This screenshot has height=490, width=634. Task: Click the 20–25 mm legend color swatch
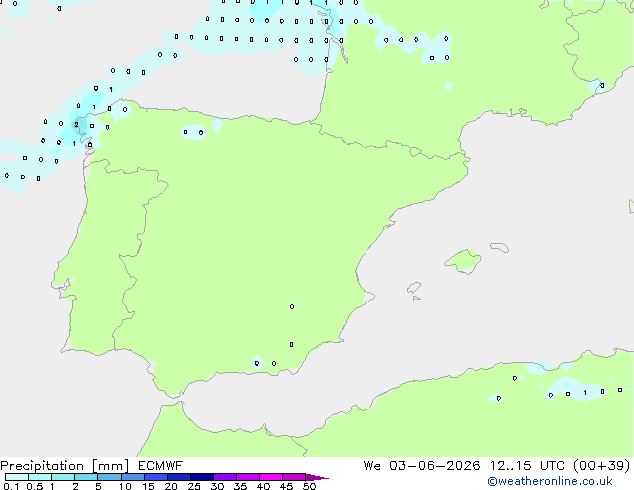coord(178,477)
